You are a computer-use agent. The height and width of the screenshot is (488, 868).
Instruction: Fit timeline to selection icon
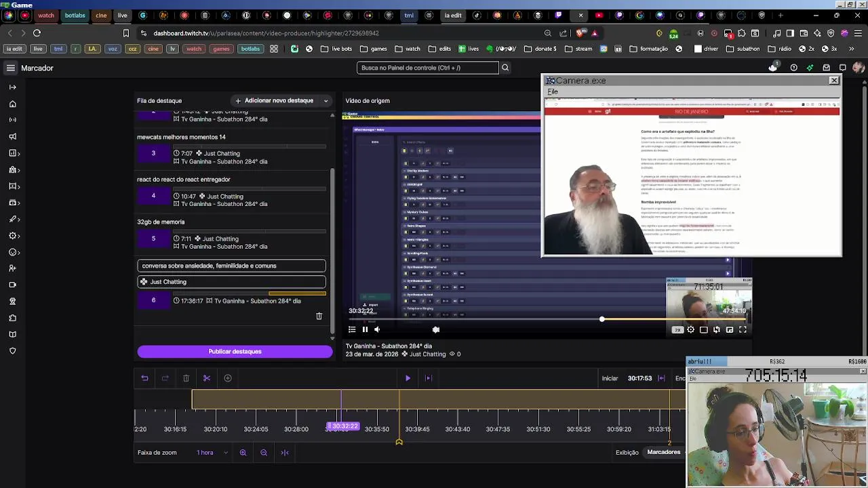(x=285, y=453)
